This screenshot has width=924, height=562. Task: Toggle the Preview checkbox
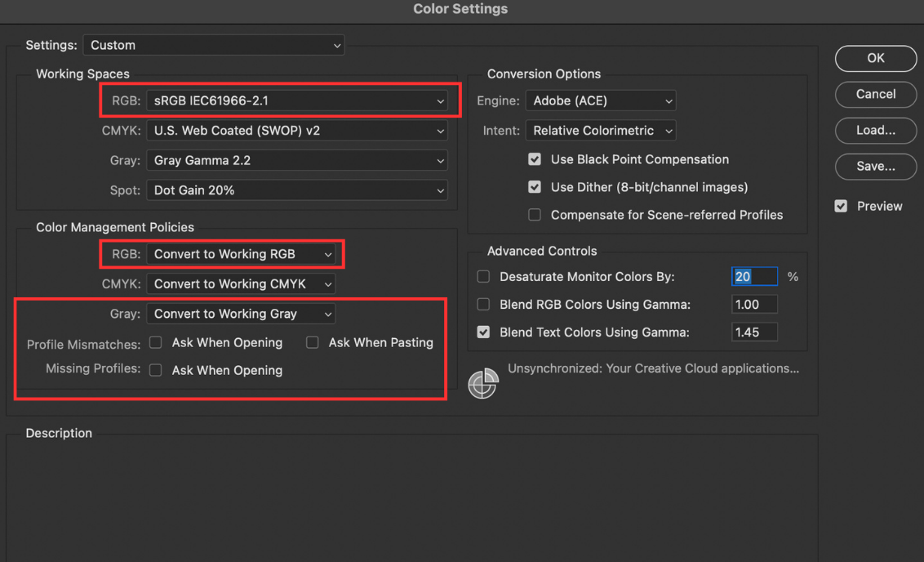841,207
